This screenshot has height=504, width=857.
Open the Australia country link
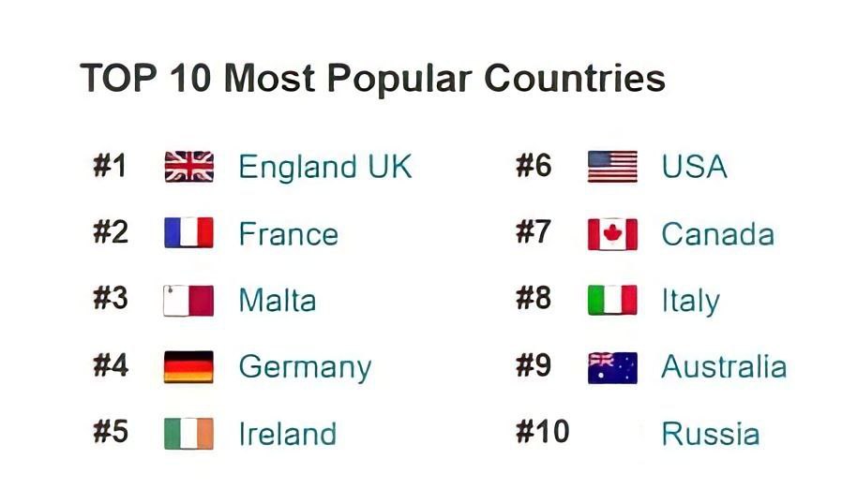(x=723, y=367)
